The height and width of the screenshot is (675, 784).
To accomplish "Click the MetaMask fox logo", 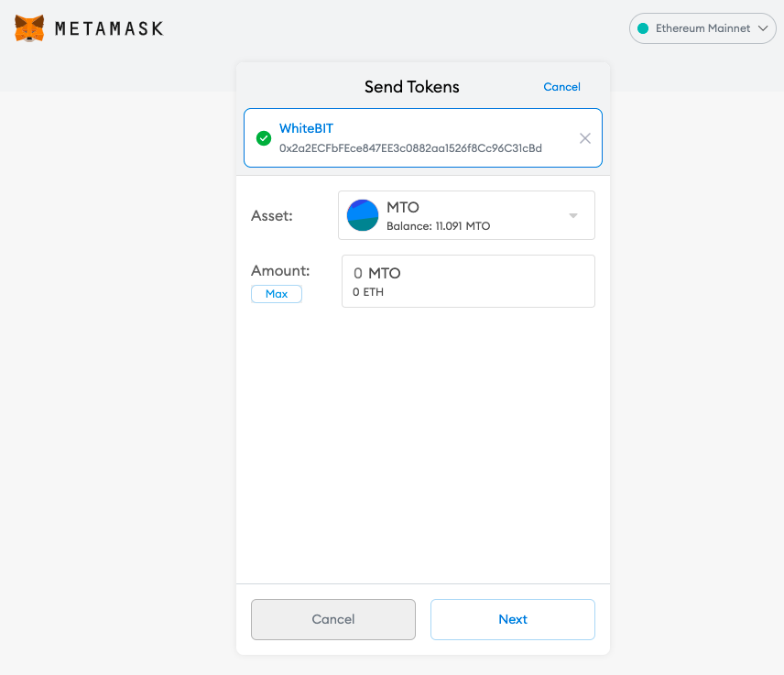I will [x=29, y=28].
